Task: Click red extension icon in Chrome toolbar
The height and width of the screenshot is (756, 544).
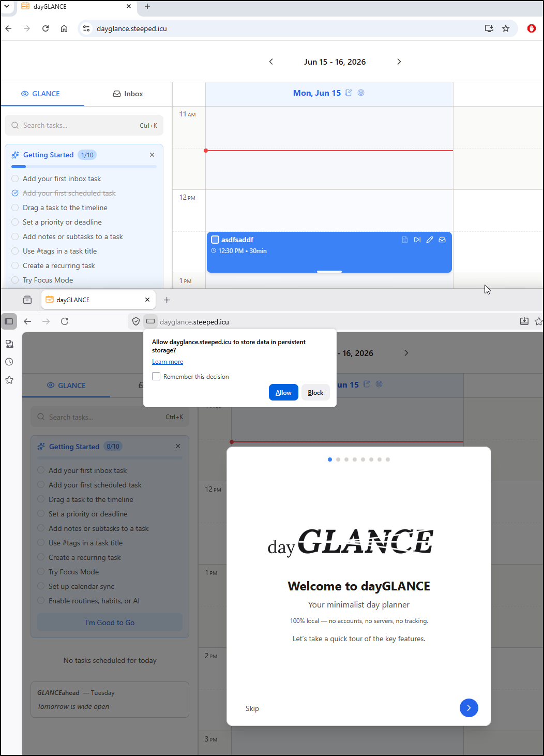Action: (531, 28)
